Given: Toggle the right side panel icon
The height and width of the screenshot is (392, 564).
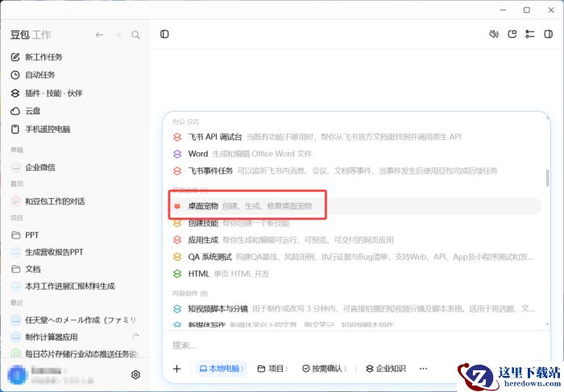Looking at the screenshot, I should tap(548, 34).
